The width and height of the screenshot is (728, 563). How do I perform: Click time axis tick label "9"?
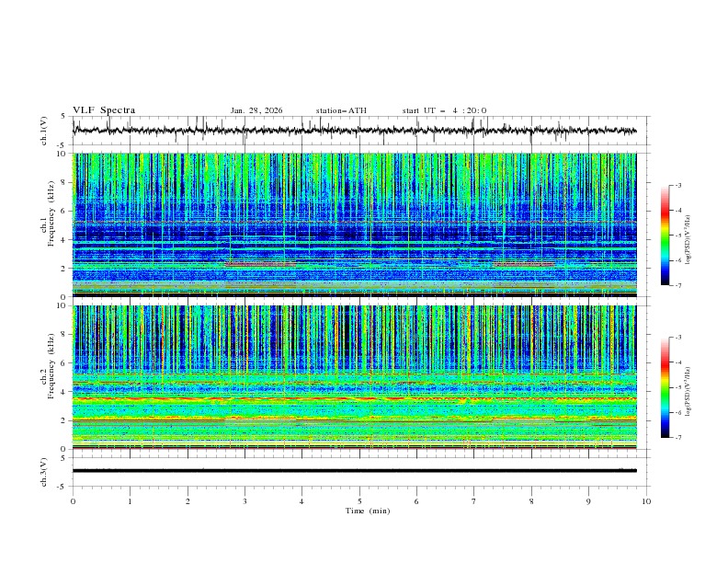[588, 501]
